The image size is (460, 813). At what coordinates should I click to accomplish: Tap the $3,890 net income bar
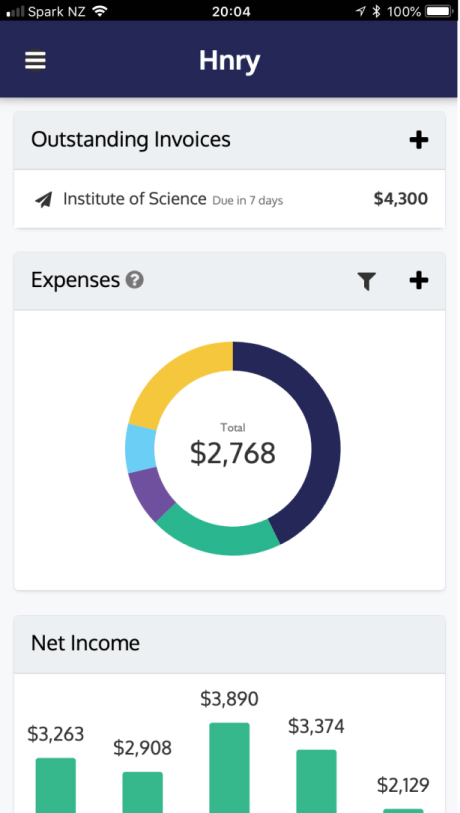[x=229, y=767]
